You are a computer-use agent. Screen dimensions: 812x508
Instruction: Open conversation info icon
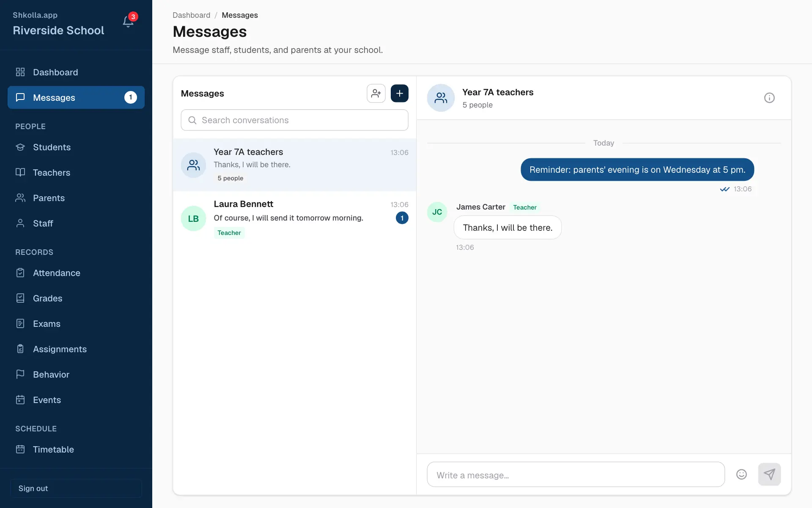[x=769, y=98]
